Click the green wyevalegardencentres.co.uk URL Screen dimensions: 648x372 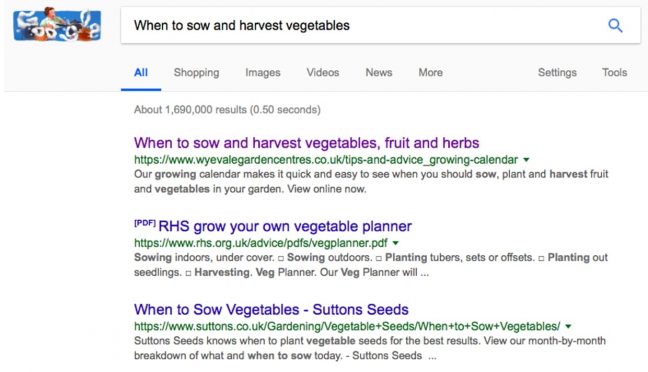[326, 160]
